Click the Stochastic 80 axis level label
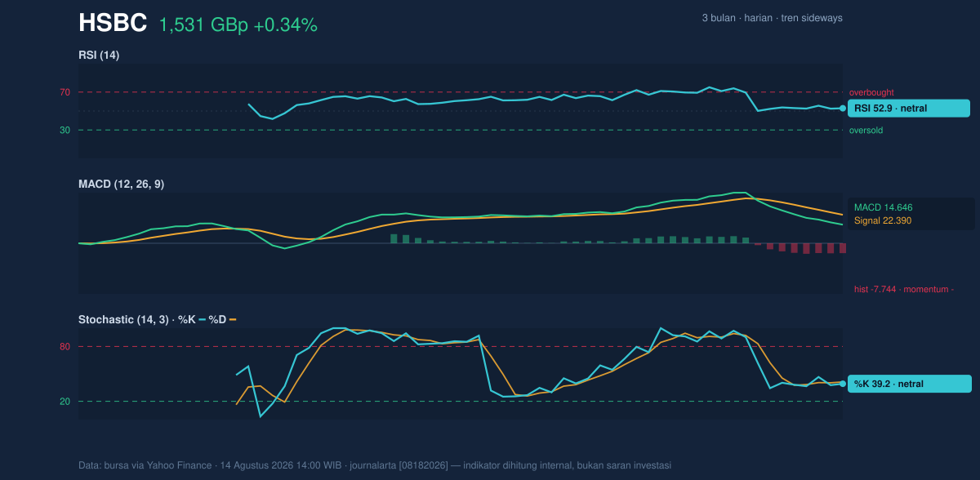This screenshot has height=480, width=980. point(65,347)
